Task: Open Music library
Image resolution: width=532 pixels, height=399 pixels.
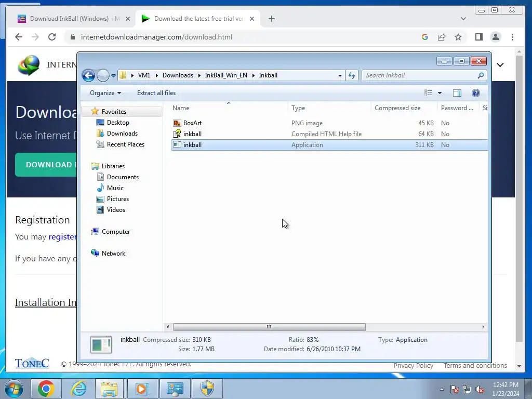Action: [115, 188]
